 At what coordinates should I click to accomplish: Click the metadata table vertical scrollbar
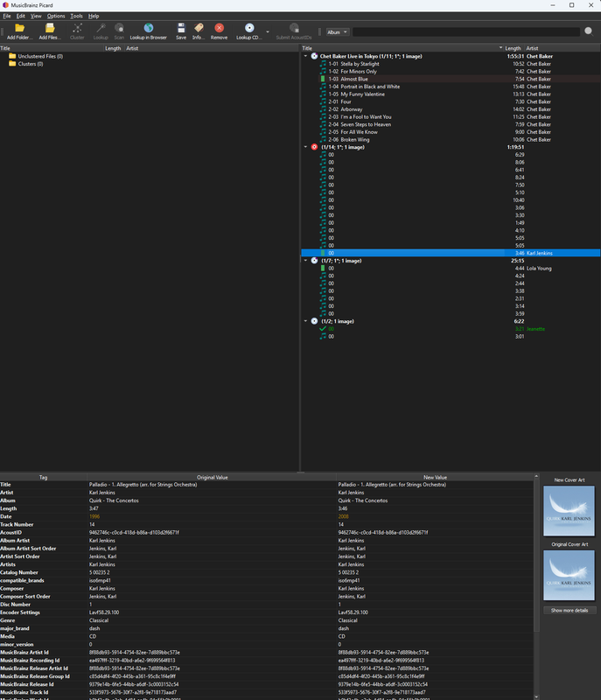tap(536, 556)
